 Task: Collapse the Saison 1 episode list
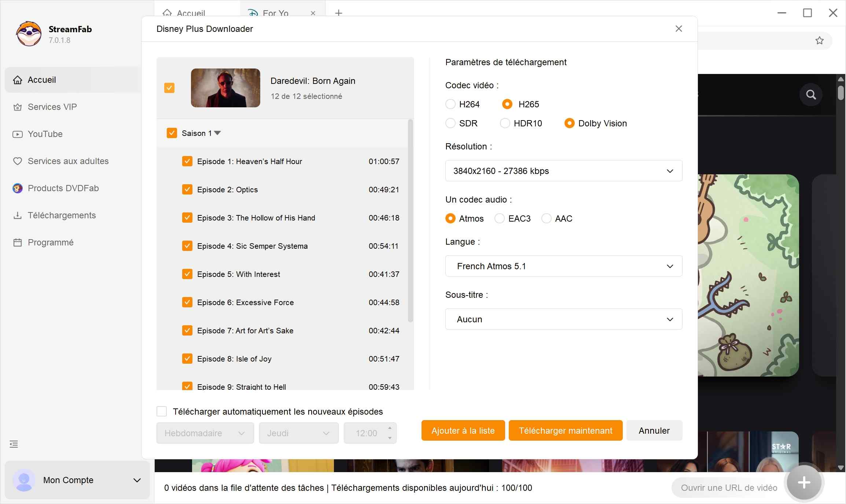pyautogui.click(x=218, y=133)
